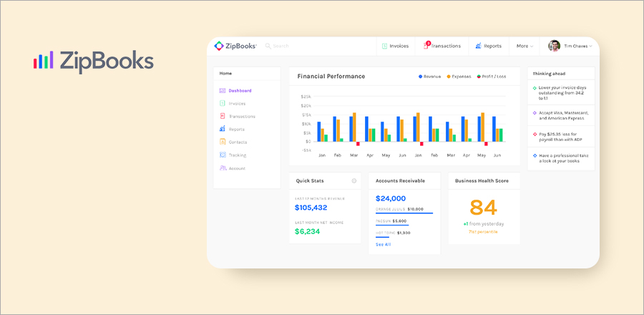Open Quick Stats settings gear
The height and width of the screenshot is (315, 644).
(354, 181)
